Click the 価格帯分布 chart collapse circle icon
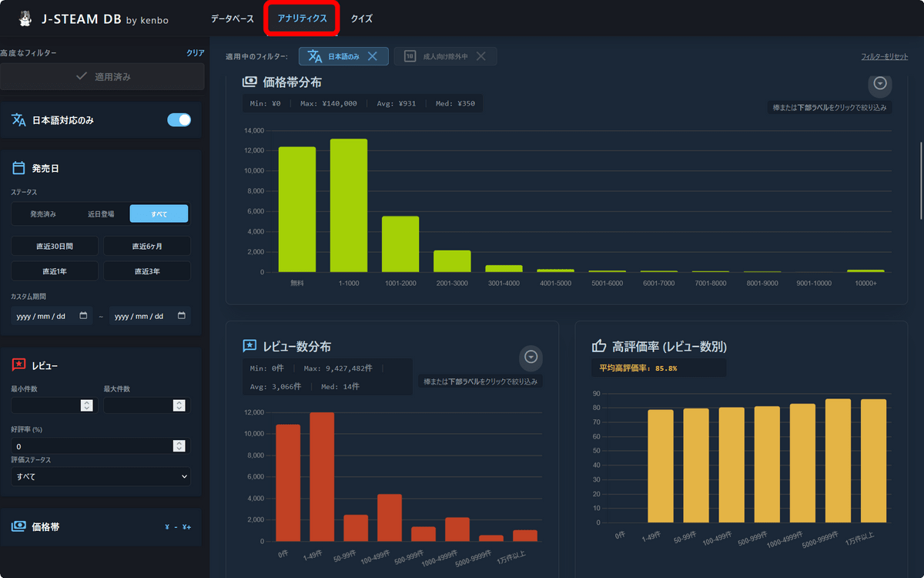This screenshot has width=924, height=578. [880, 83]
